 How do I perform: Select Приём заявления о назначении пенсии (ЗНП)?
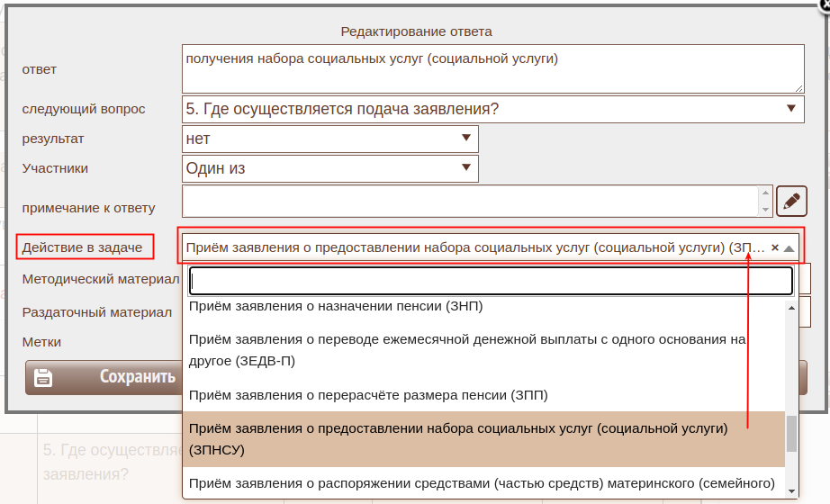[x=336, y=307]
